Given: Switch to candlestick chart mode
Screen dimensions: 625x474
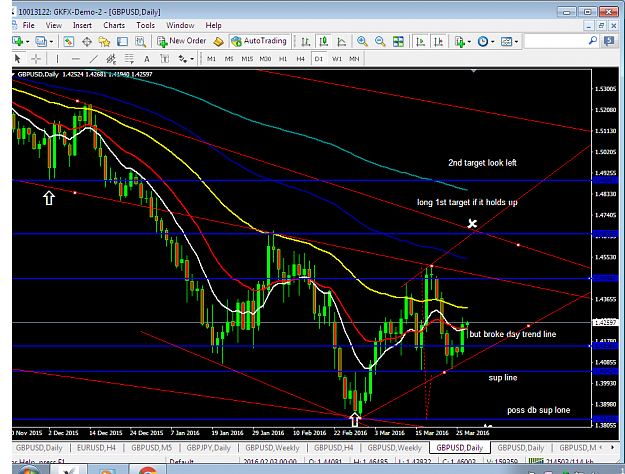Looking at the screenshot, I should coord(324,41).
